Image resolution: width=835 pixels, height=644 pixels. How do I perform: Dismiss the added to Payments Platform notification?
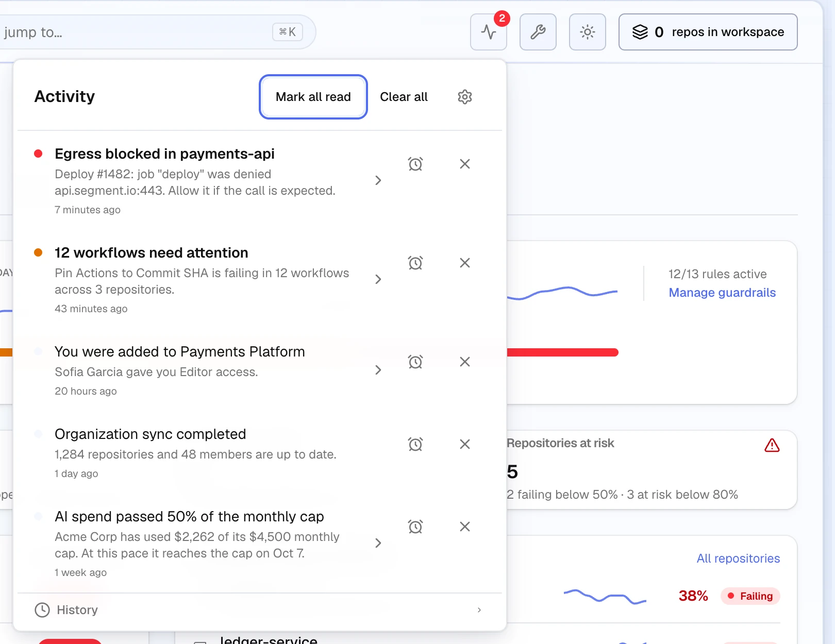tap(465, 362)
